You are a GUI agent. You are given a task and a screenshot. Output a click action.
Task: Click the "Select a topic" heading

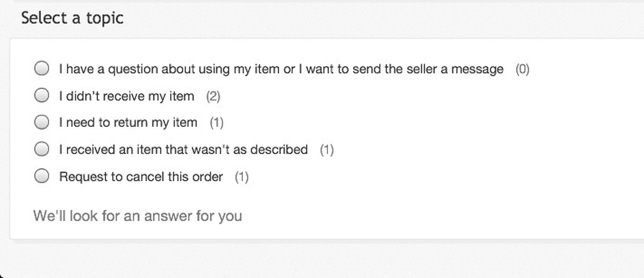pyautogui.click(x=72, y=18)
